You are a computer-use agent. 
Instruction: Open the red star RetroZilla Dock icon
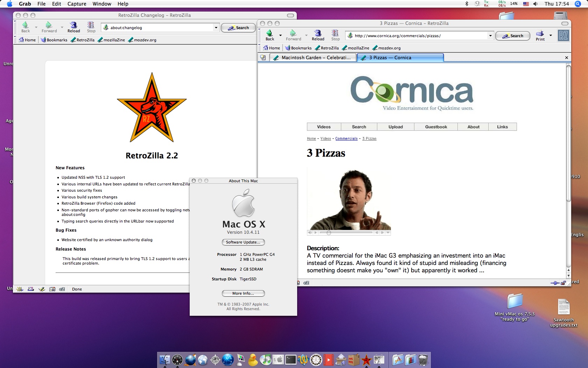click(x=366, y=360)
